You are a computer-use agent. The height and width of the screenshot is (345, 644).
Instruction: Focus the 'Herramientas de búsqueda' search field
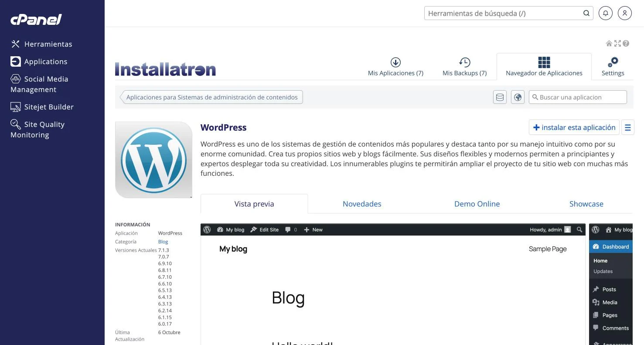508,13
